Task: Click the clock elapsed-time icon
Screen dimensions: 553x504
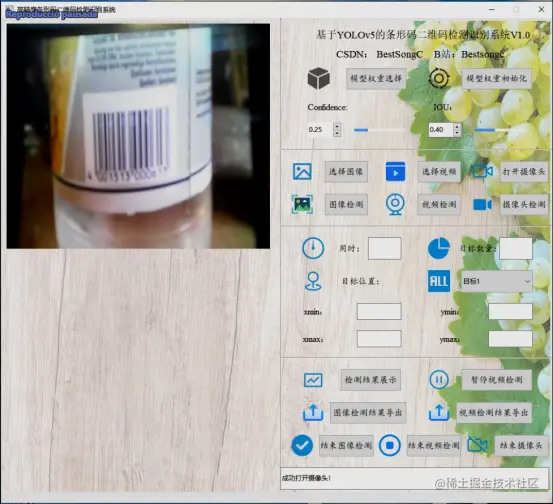Action: 313,248
